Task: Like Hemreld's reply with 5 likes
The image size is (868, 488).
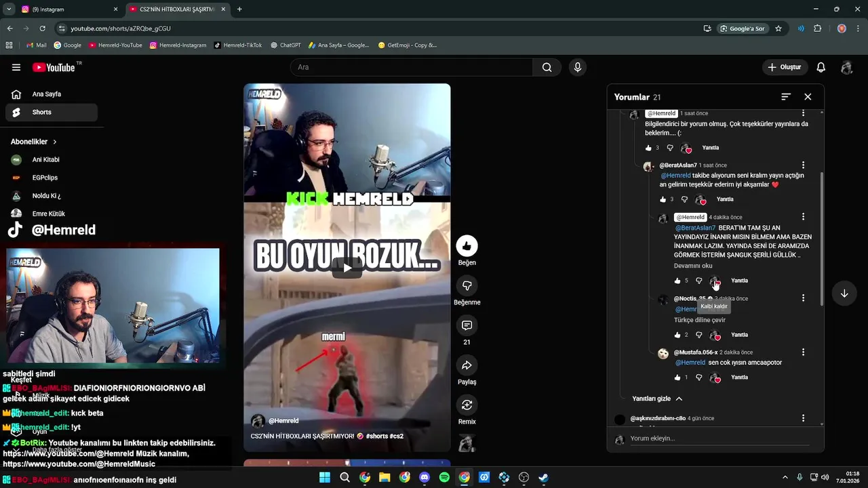Action: [677, 281]
